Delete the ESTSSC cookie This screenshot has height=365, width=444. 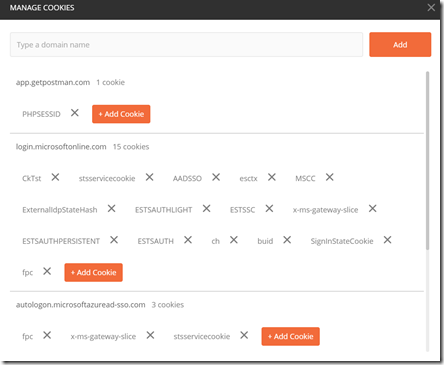coord(269,209)
